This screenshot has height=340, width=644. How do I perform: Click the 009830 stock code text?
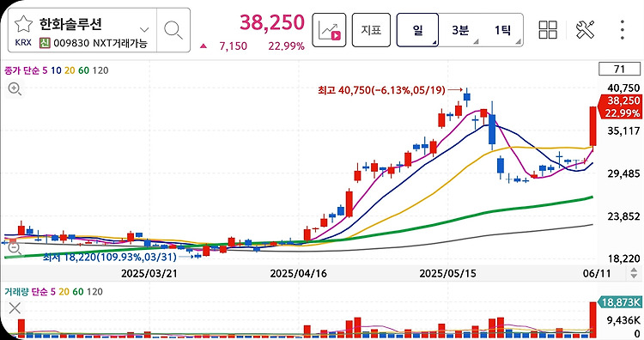pyautogui.click(x=72, y=43)
